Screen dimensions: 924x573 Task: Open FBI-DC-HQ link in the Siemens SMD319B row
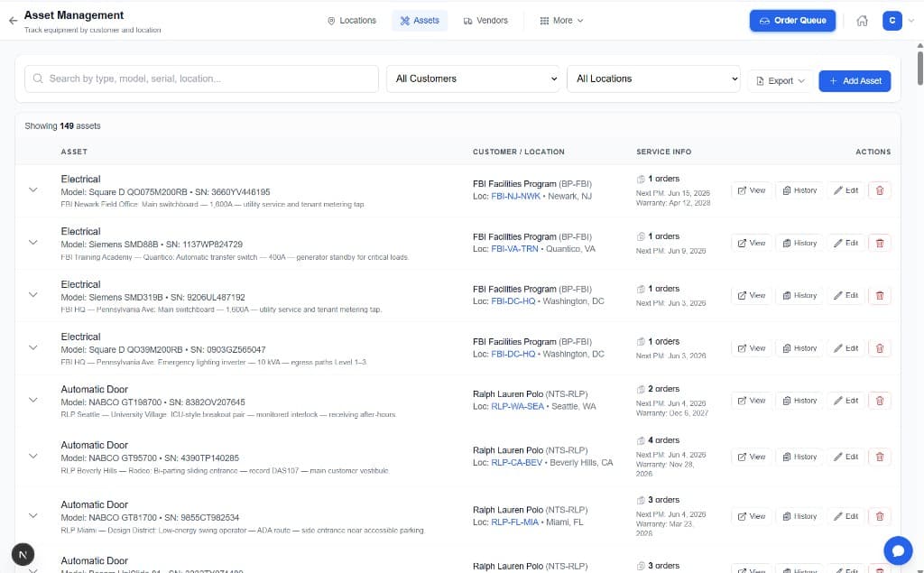(513, 301)
